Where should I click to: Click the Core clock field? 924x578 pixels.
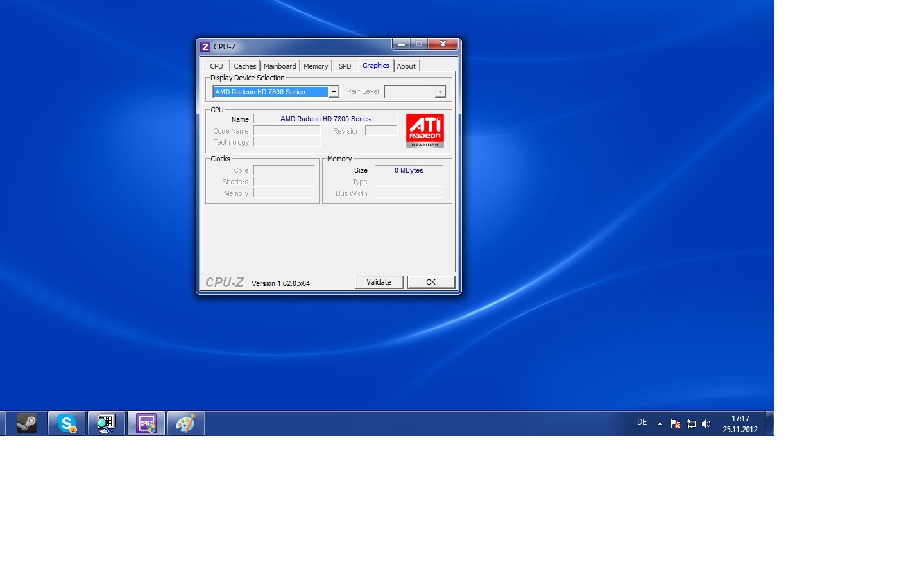284,170
